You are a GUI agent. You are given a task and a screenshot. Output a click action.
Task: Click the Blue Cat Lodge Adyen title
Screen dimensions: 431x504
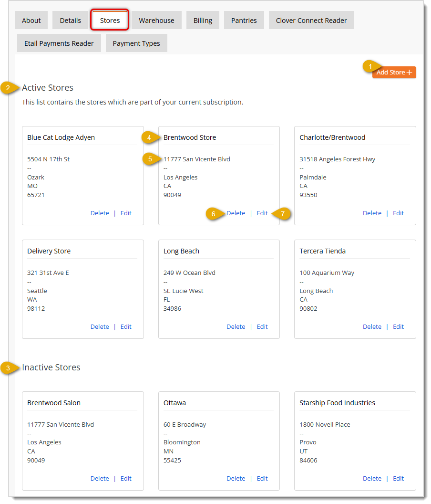pos(61,137)
